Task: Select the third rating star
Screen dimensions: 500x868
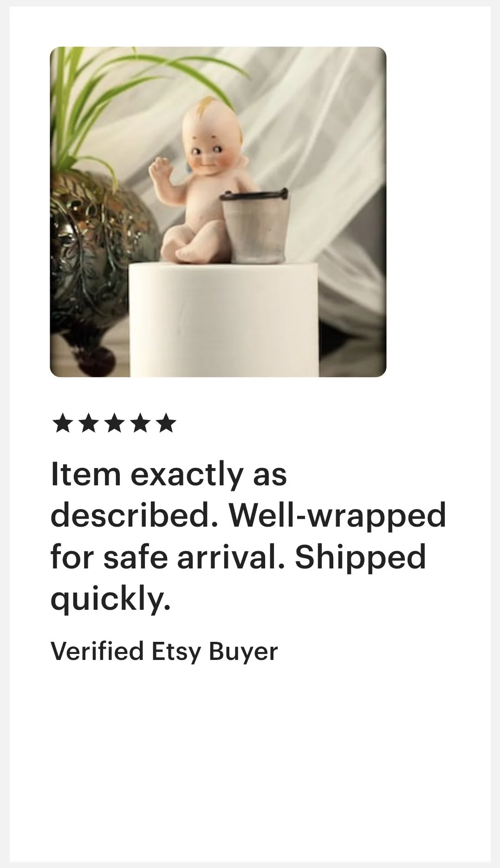Action: (x=115, y=424)
